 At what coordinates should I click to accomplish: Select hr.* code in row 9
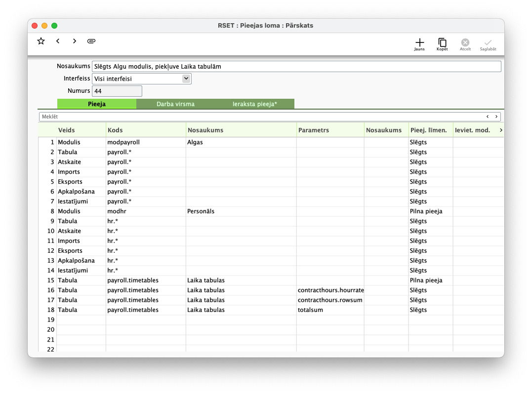click(x=146, y=221)
